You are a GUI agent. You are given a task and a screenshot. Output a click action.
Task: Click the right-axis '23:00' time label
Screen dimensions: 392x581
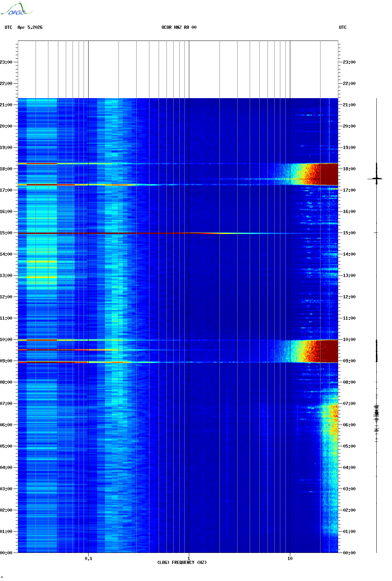tap(349, 62)
